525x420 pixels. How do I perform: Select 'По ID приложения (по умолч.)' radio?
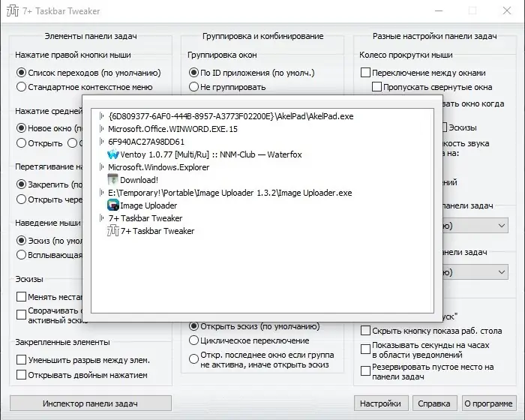click(x=193, y=72)
